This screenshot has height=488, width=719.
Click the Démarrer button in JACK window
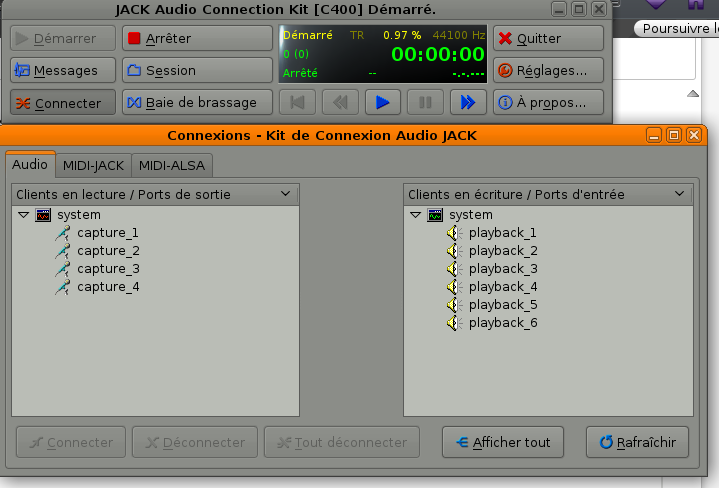tap(63, 38)
